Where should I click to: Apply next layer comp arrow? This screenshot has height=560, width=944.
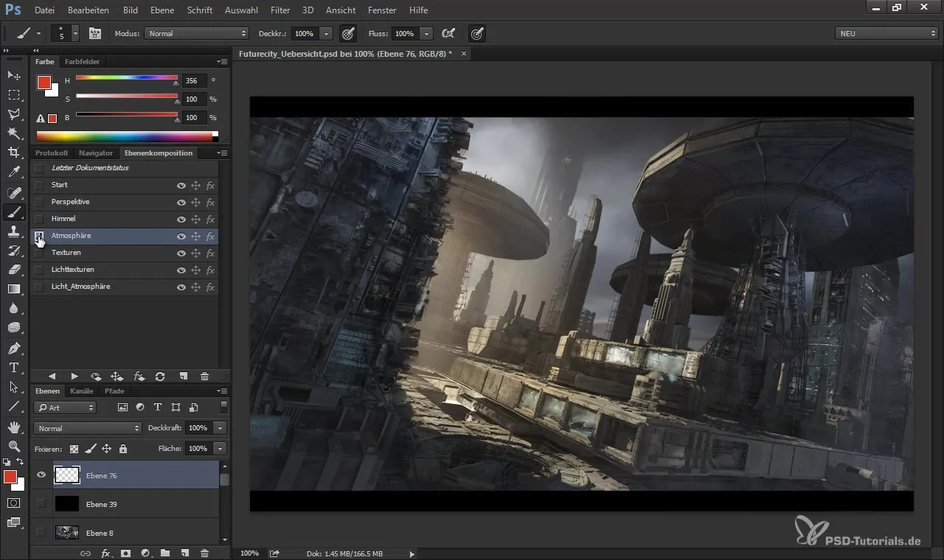coord(74,376)
